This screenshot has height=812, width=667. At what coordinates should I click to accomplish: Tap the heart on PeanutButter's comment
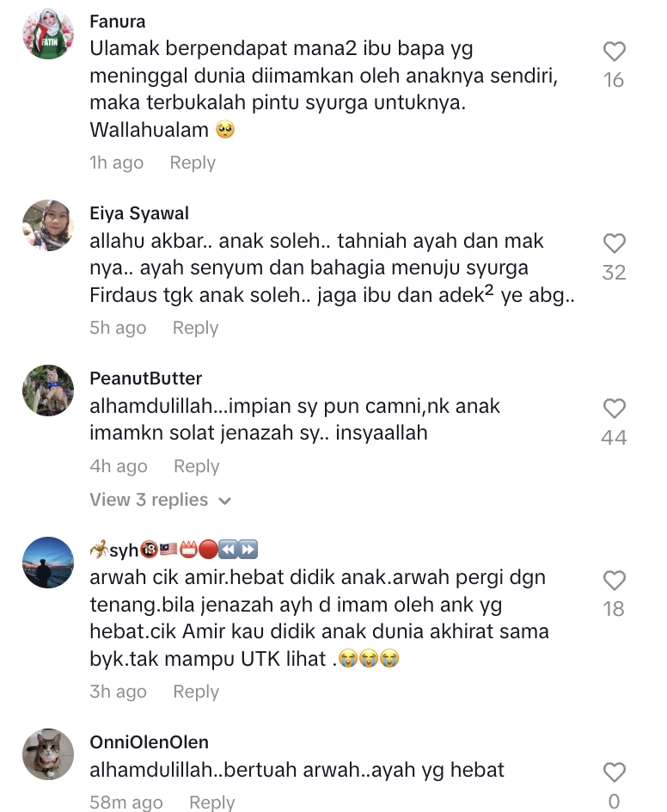(x=615, y=409)
